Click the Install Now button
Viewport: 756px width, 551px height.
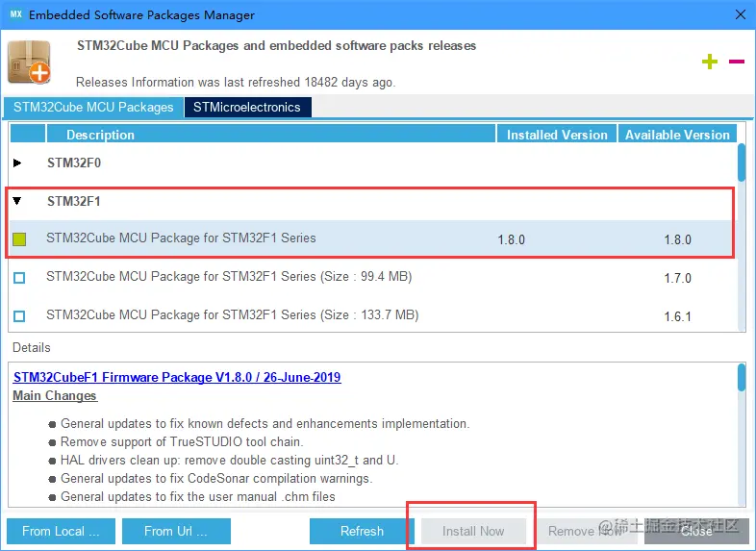coord(473,531)
